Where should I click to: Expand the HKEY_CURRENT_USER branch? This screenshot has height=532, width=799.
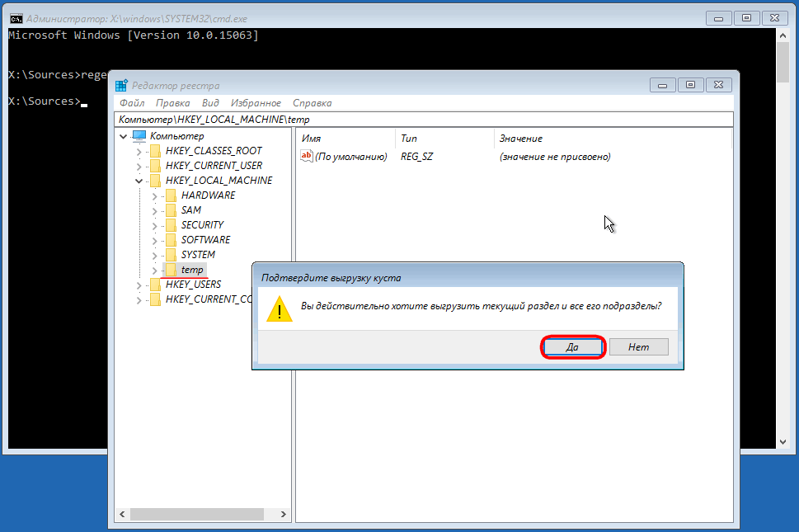coord(139,166)
